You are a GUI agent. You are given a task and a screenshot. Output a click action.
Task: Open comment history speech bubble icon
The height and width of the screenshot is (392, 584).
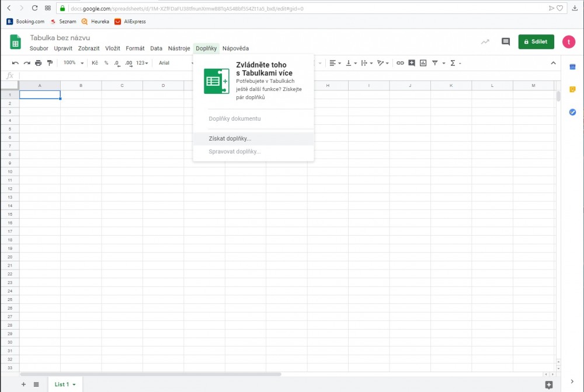pyautogui.click(x=506, y=42)
